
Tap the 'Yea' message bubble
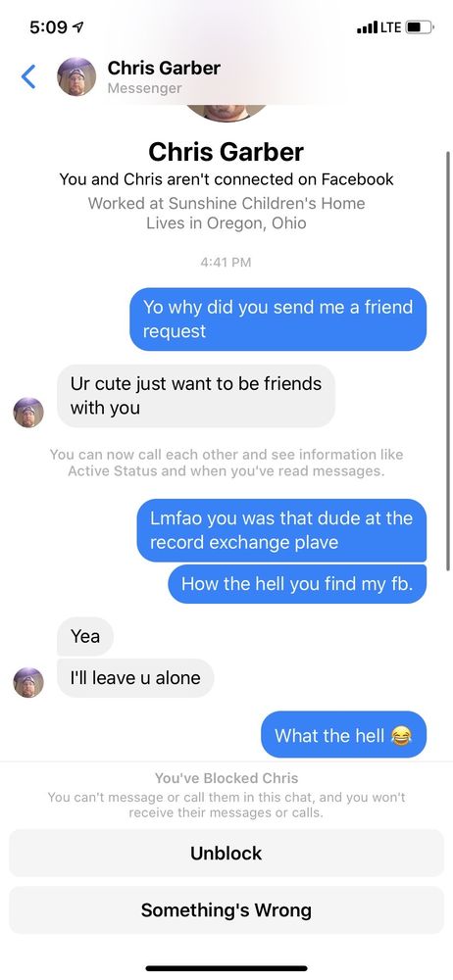[85, 636]
